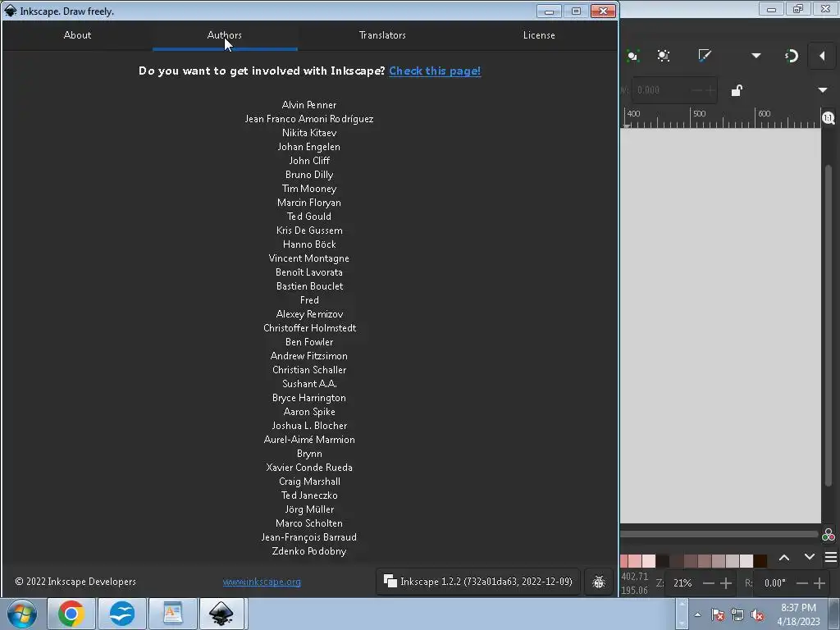Pick the near-white pale palette swatch

point(746,561)
